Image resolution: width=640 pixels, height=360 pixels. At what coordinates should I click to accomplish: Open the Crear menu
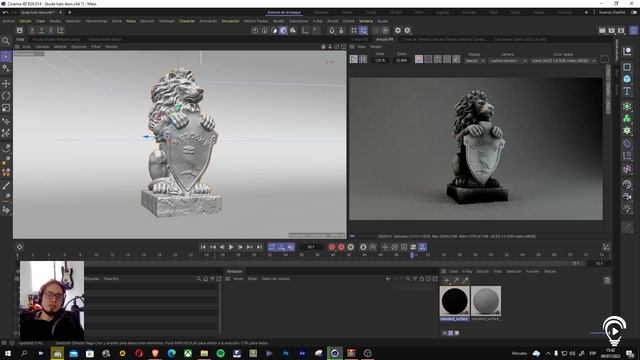(x=40, y=21)
